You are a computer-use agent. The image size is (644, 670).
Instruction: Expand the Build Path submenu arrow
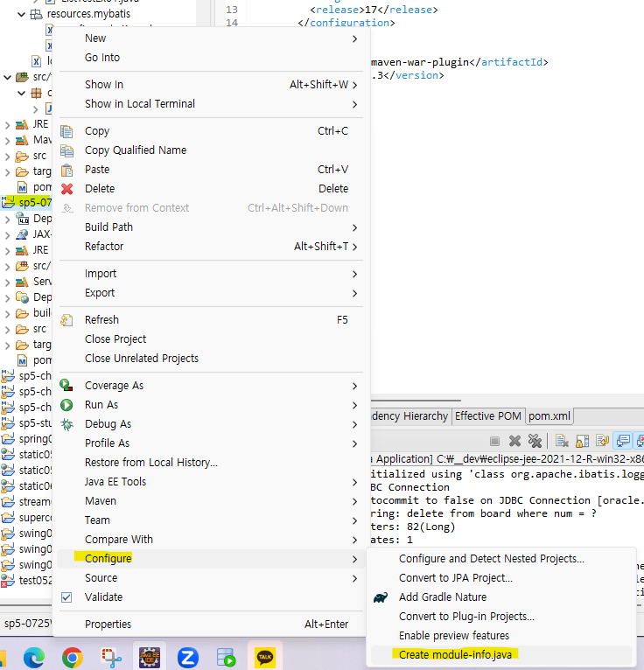(x=354, y=227)
